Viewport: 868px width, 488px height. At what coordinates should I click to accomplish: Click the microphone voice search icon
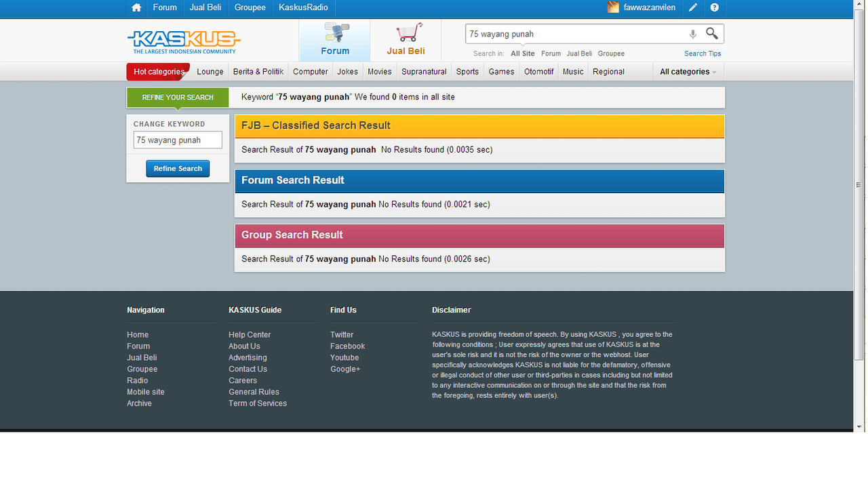pyautogui.click(x=692, y=34)
